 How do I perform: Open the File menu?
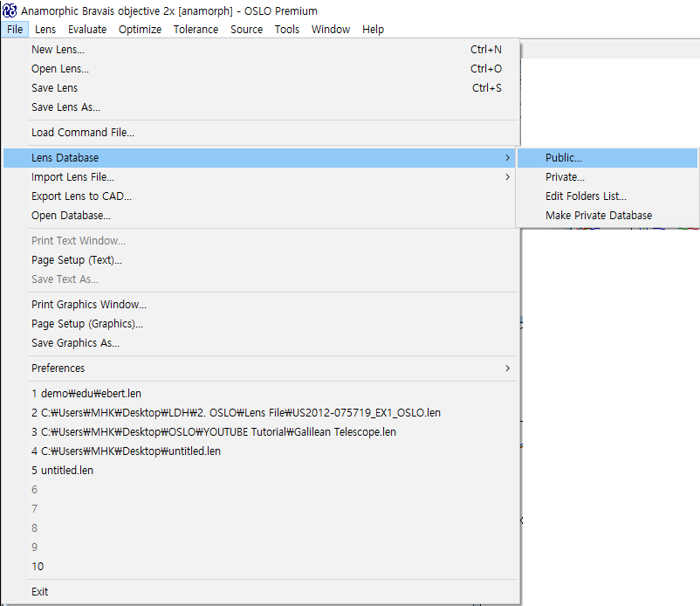click(15, 30)
